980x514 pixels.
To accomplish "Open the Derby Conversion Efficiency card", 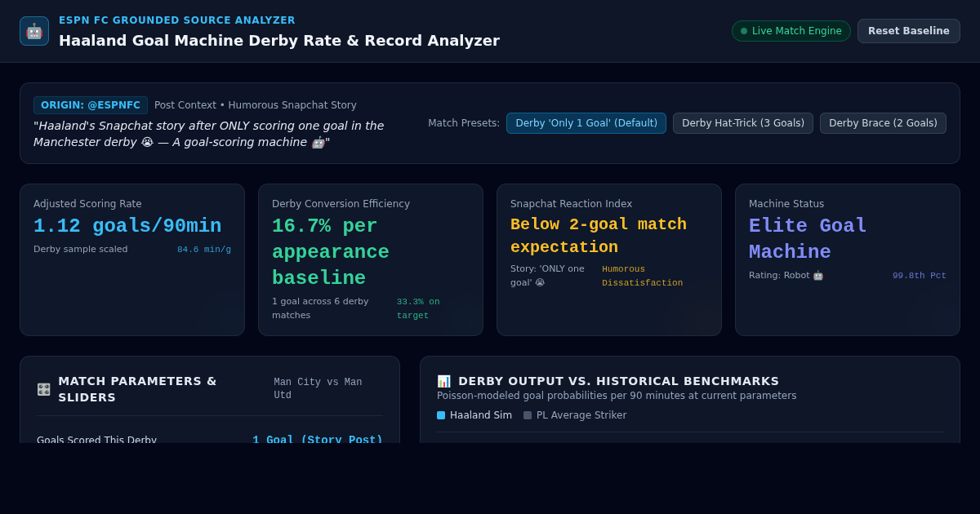I will click(371, 259).
